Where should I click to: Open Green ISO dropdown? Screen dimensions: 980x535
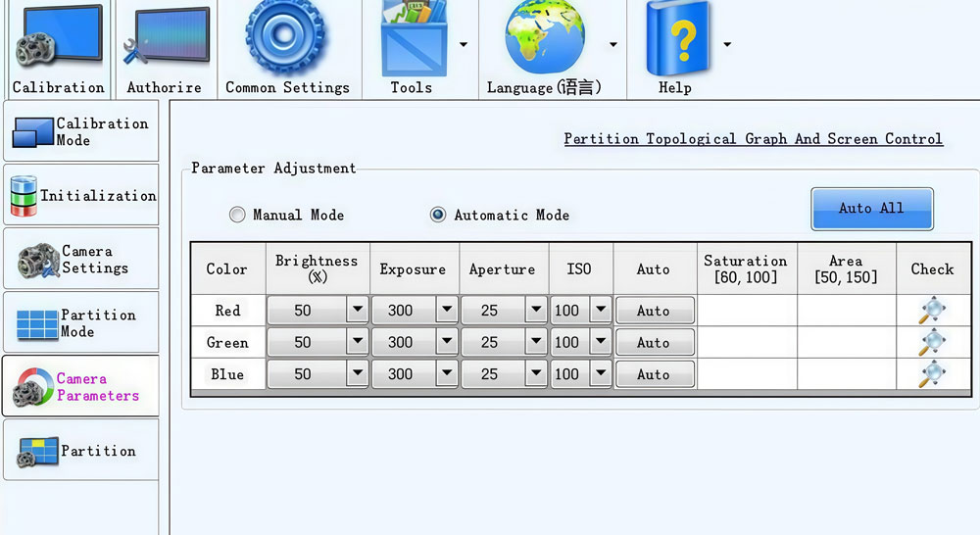601,341
